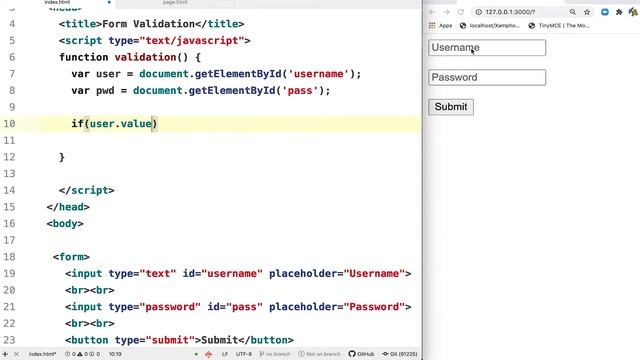
Task: Click the zoom magnifier icon in address bar
Action: point(573,12)
